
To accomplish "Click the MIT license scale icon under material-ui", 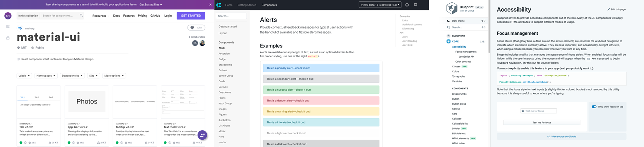I will click(18, 48).
